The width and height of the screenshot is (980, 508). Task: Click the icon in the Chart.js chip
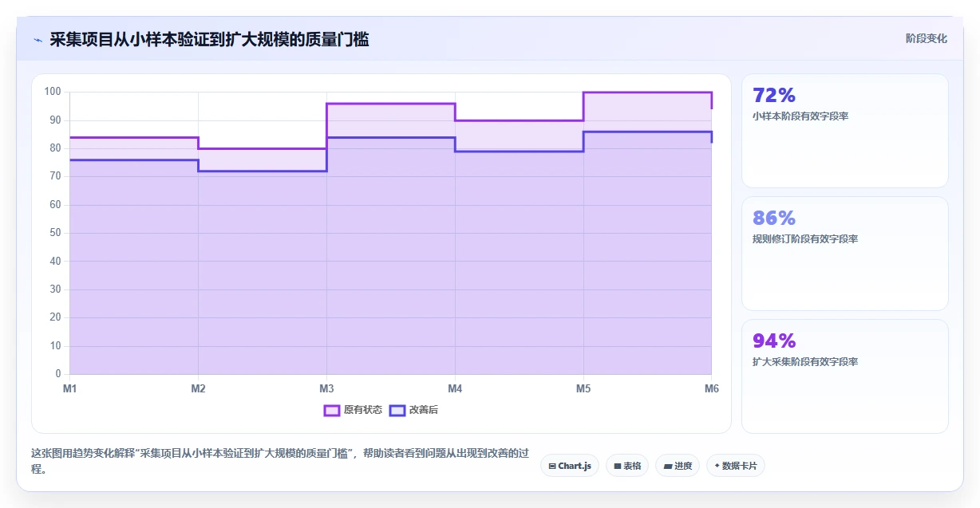[x=552, y=466]
